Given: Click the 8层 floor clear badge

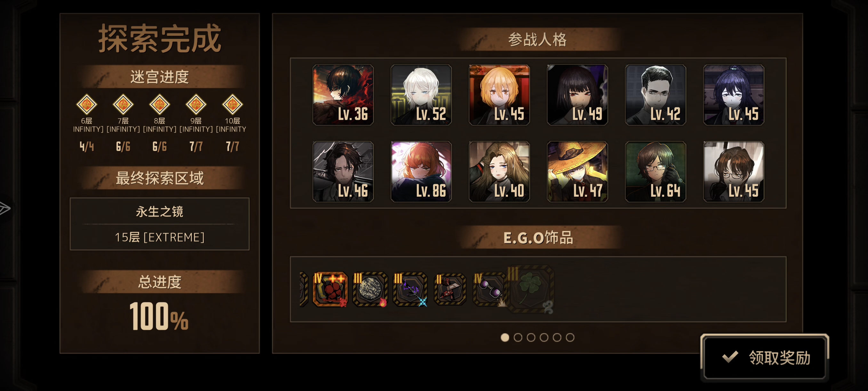Looking at the screenshot, I should tap(160, 104).
